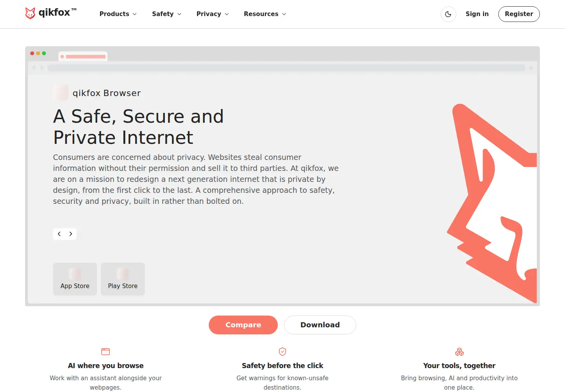Viewport: 565px width, 392px height.
Task: Advance to the next slide arrow
Action: pos(71,234)
